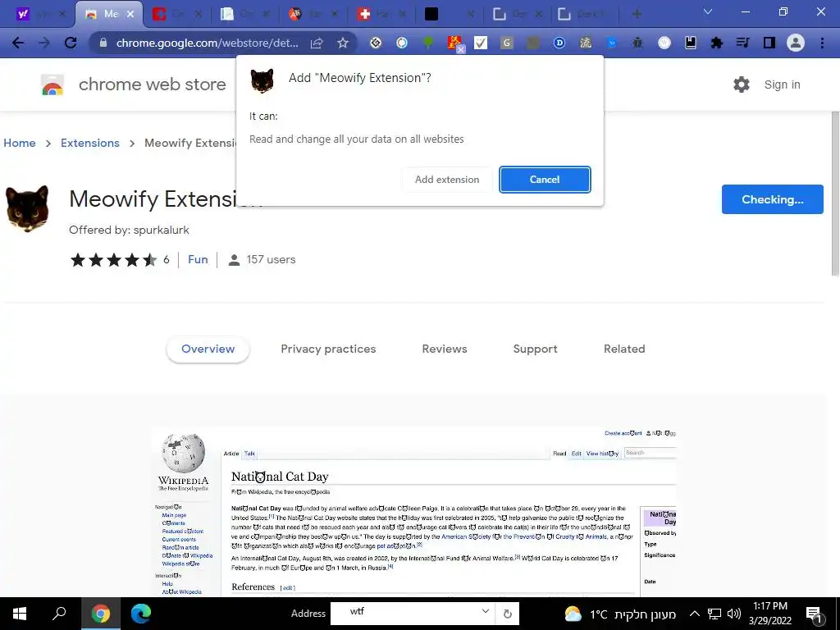Click the Checking... button
The height and width of the screenshot is (630, 840).
[x=772, y=199]
